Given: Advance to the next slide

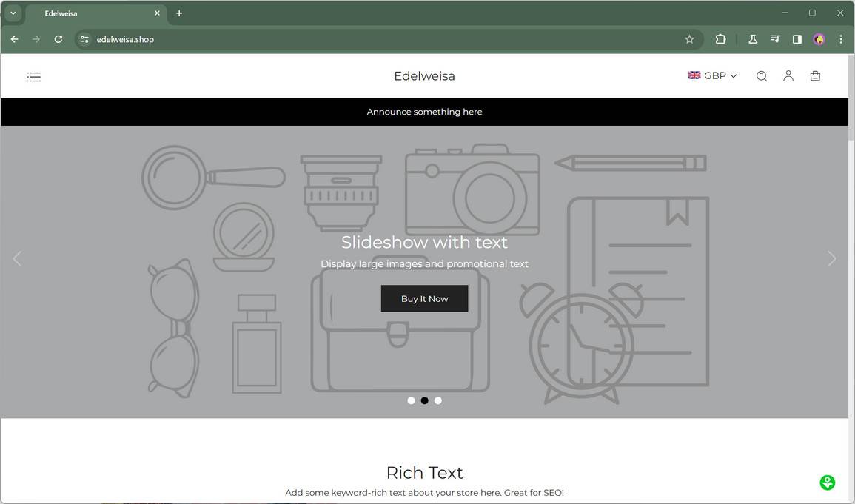Looking at the screenshot, I should [x=831, y=259].
